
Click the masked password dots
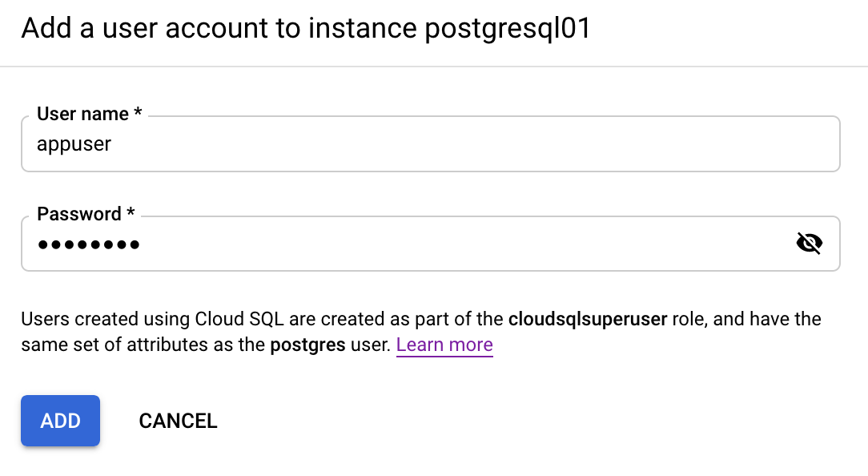pos(88,244)
